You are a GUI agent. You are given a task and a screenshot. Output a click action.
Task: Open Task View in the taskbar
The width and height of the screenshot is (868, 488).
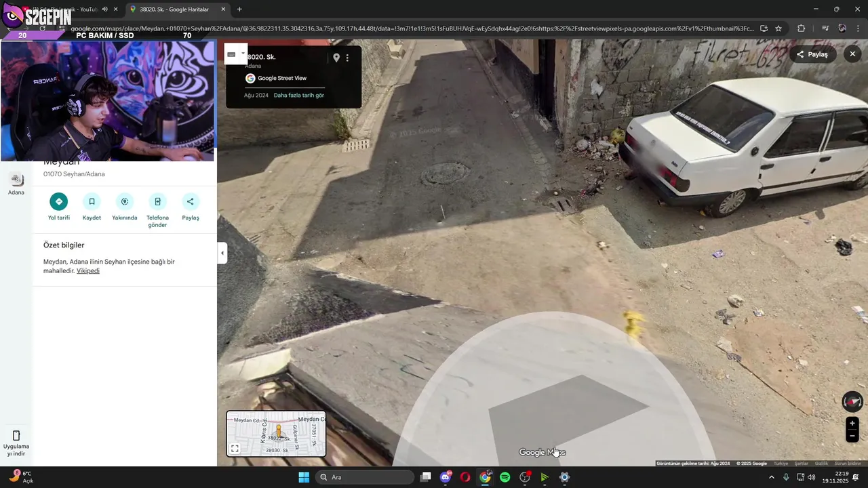(425, 477)
